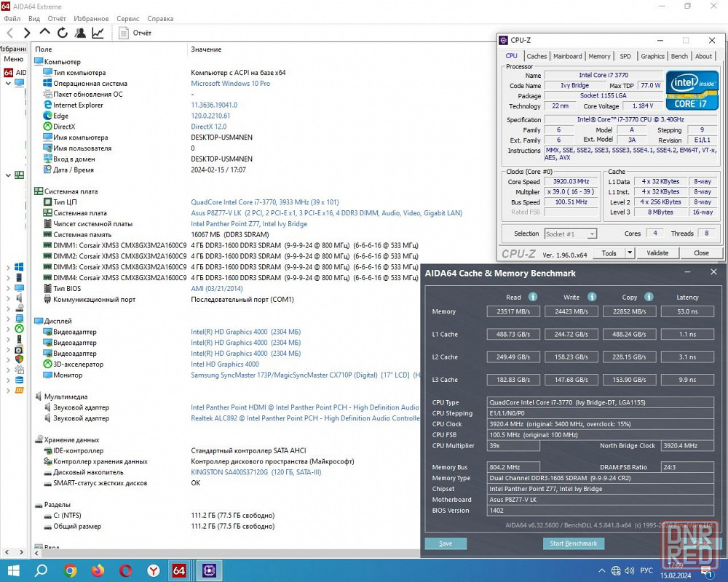Open the DirectX 12.0 value link
This screenshot has height=582, width=728.
(x=208, y=127)
